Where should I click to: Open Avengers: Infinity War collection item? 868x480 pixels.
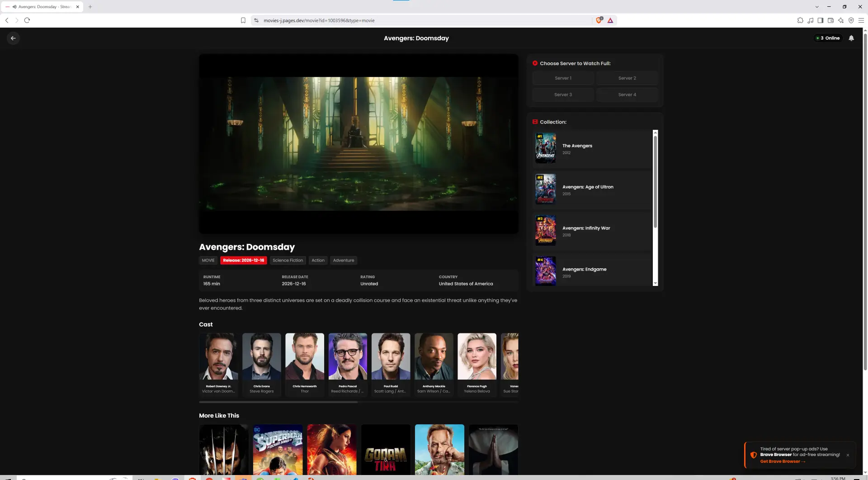click(x=592, y=231)
